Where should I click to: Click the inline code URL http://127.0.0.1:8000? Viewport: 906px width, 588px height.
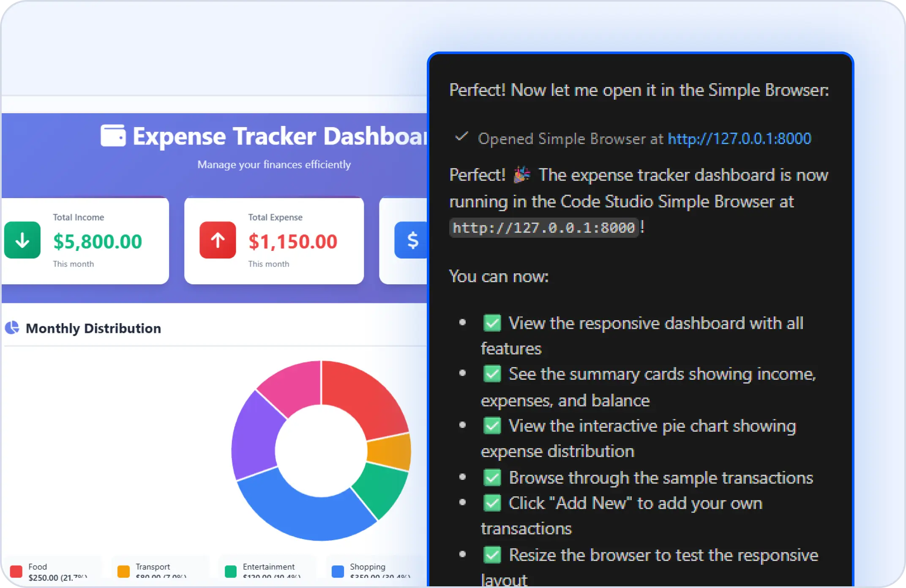543,228
